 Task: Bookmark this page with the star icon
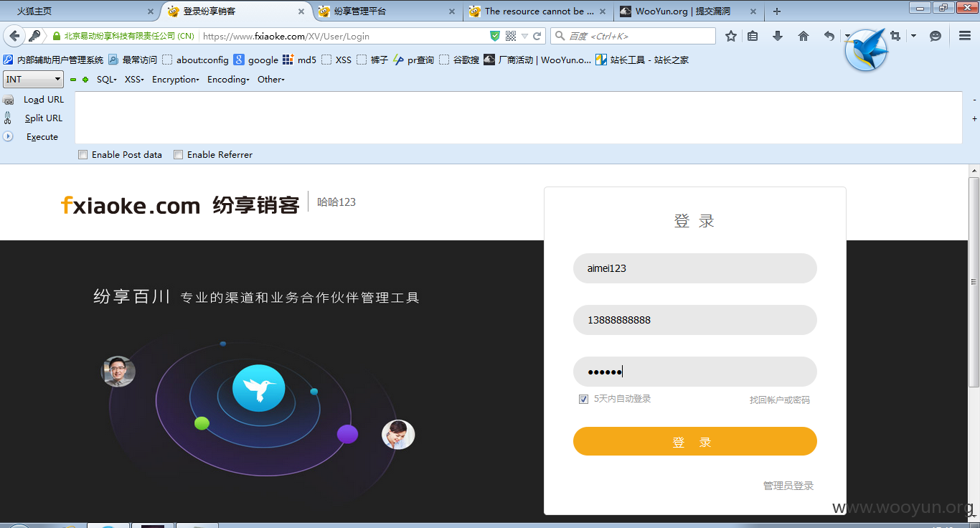(731, 36)
